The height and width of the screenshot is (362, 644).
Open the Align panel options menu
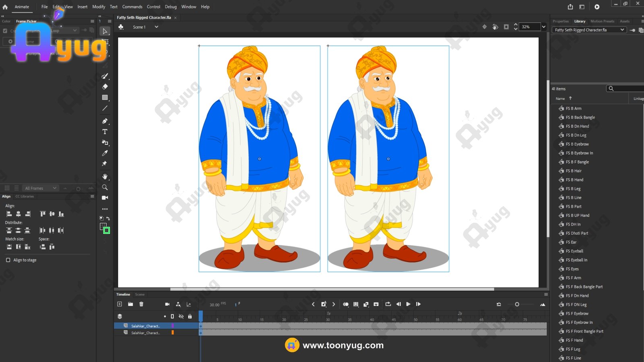[x=92, y=196]
